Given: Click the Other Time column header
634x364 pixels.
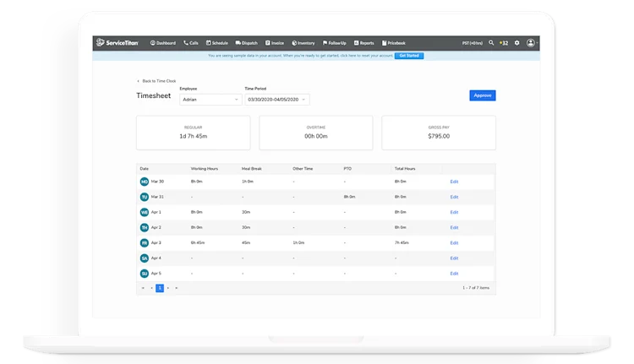Looking at the screenshot, I should [303, 168].
